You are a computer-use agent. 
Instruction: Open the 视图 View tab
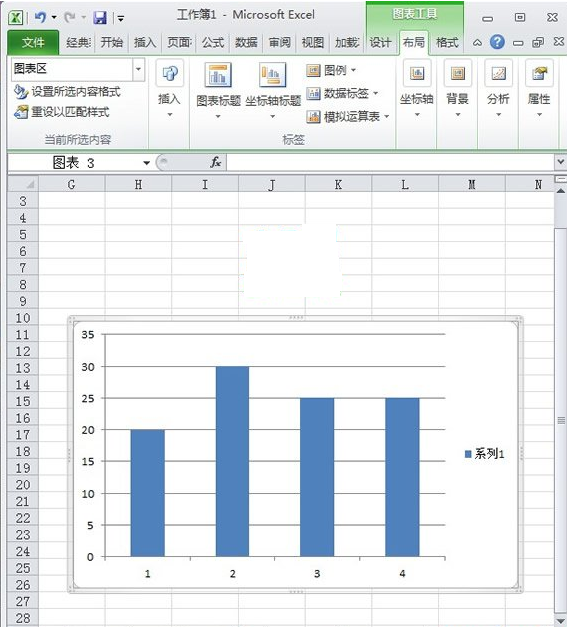point(313,42)
